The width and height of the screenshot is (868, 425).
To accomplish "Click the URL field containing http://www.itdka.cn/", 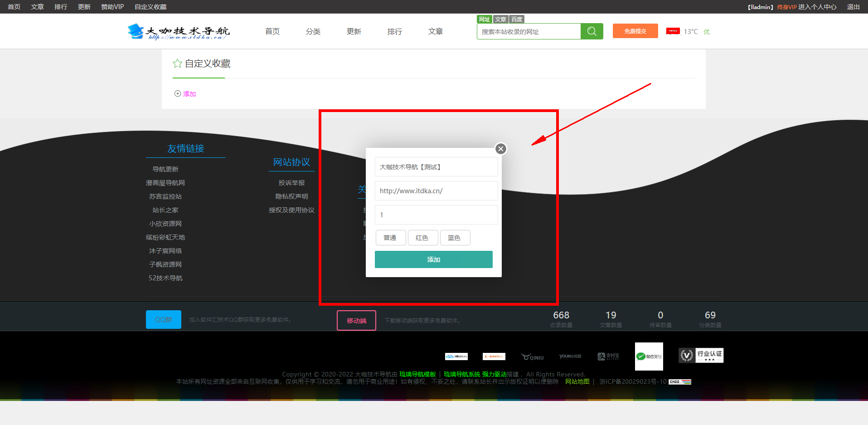I will (x=436, y=191).
